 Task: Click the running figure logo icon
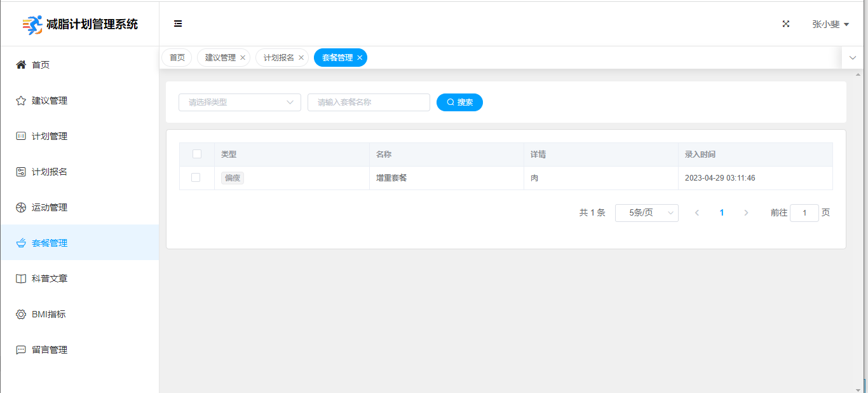[32, 25]
